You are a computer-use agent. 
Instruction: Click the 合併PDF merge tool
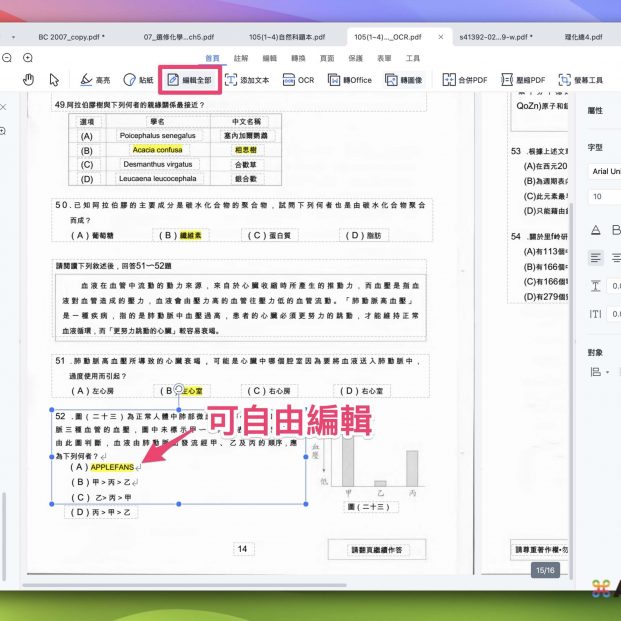pos(464,79)
